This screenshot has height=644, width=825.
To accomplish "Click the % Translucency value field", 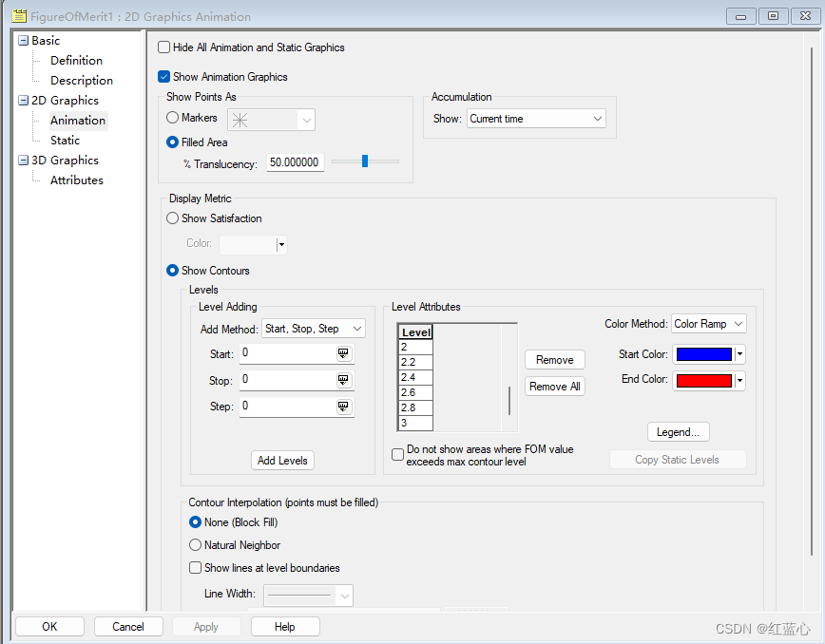I will [x=295, y=162].
